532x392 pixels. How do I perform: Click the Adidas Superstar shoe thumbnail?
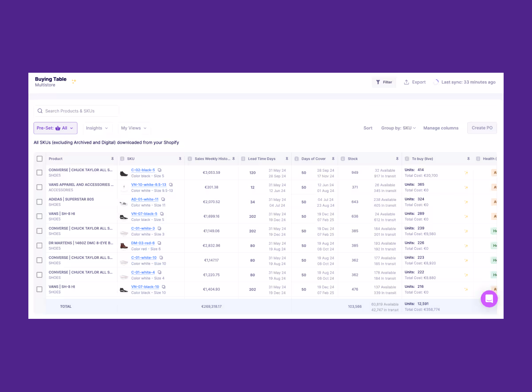coord(124,203)
